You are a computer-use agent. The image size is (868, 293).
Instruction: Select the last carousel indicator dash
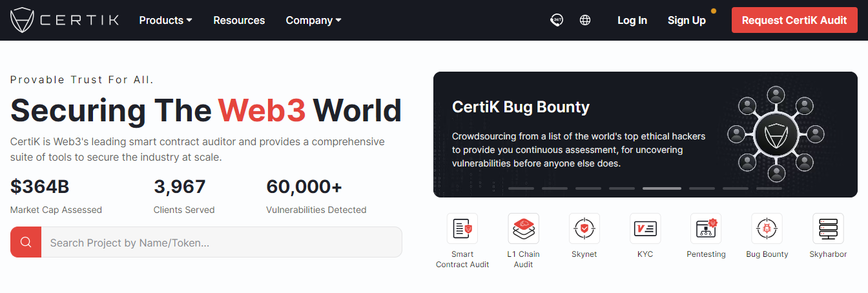(769, 188)
